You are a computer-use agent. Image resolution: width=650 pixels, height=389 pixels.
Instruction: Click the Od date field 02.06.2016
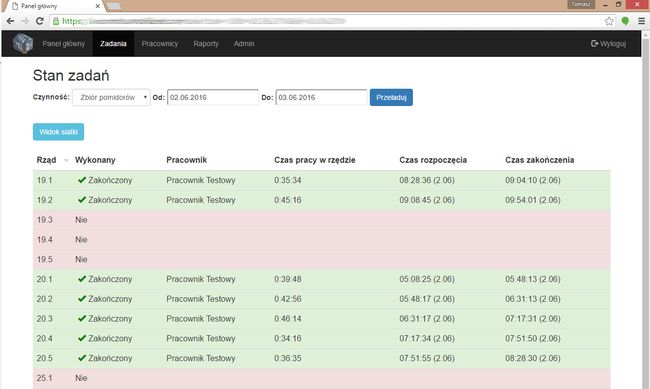click(213, 97)
